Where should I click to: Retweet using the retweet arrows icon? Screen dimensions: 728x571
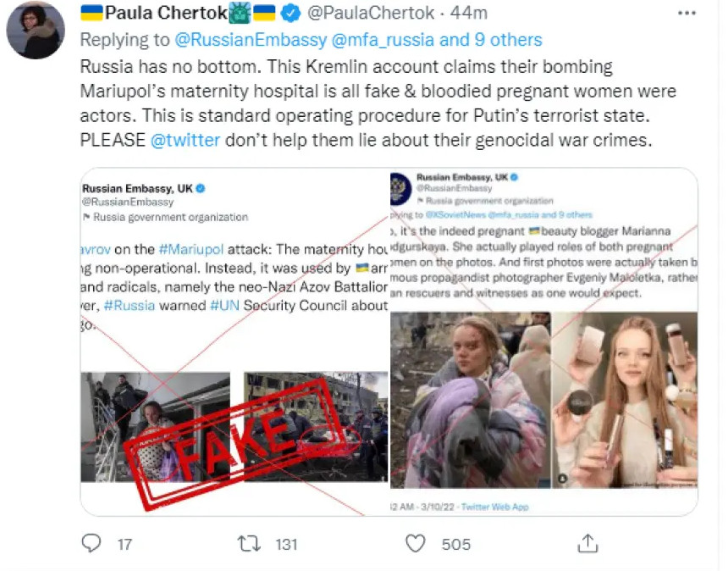tap(249, 543)
